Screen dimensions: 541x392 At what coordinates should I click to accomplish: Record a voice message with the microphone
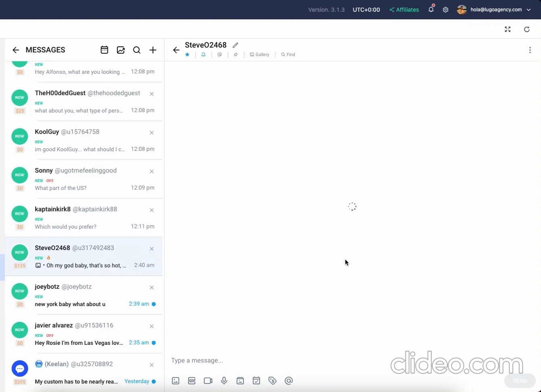coord(224,381)
